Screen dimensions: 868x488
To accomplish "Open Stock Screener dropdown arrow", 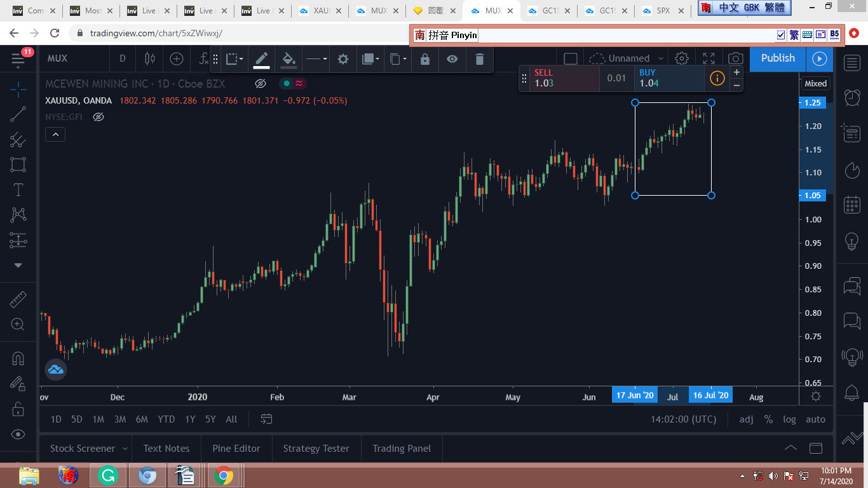I will point(125,449).
